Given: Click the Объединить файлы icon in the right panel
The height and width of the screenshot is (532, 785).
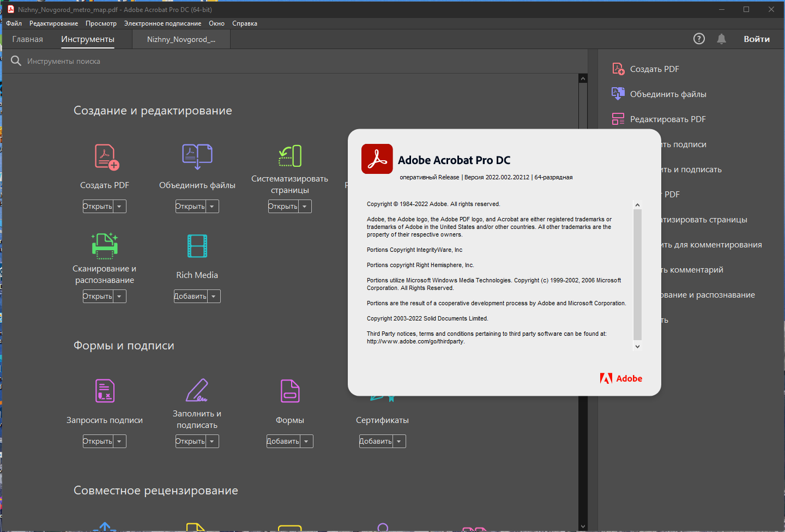Looking at the screenshot, I should pos(618,94).
